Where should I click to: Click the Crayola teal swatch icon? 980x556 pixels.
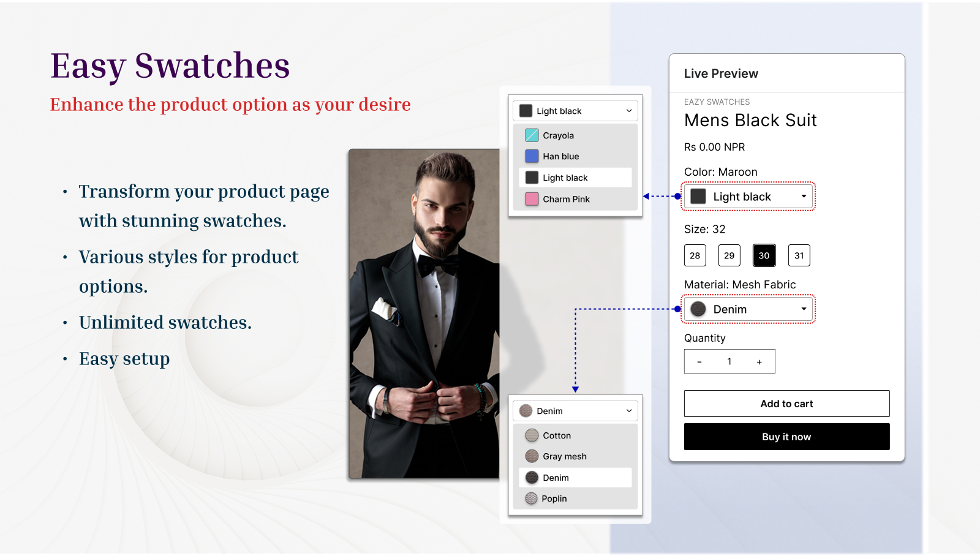tap(532, 135)
